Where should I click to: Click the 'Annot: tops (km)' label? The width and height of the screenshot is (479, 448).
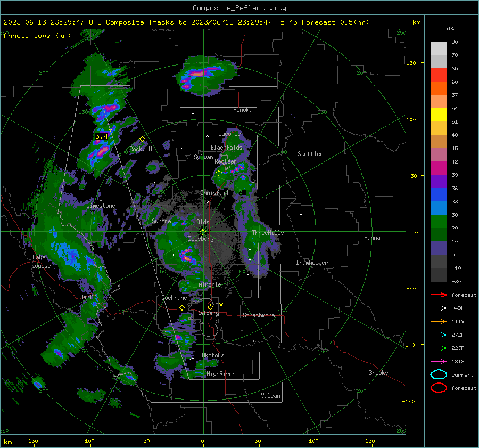point(37,36)
